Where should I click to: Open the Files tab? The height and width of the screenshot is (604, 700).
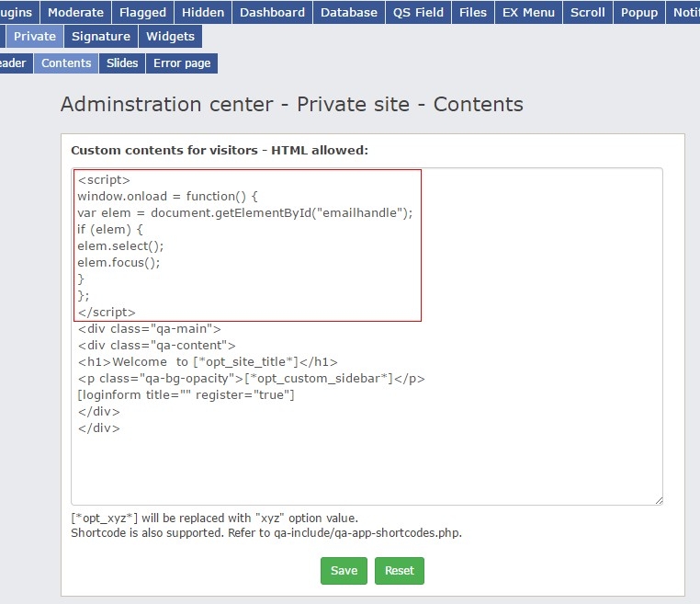click(473, 12)
